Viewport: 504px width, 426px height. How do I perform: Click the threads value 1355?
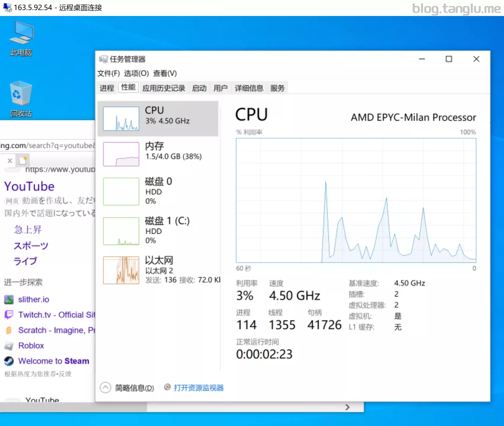pyautogui.click(x=282, y=325)
